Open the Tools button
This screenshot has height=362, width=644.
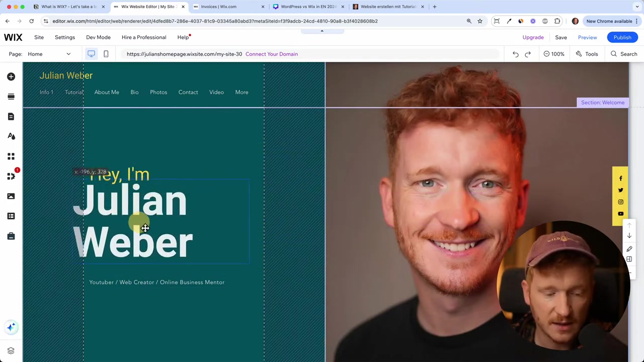(587, 54)
